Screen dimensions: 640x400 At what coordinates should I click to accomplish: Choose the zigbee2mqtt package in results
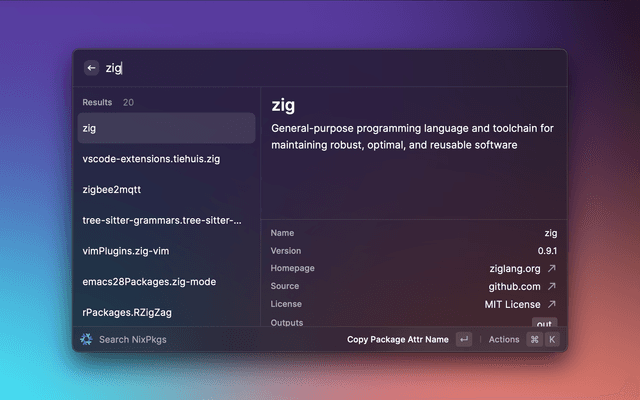(166, 189)
